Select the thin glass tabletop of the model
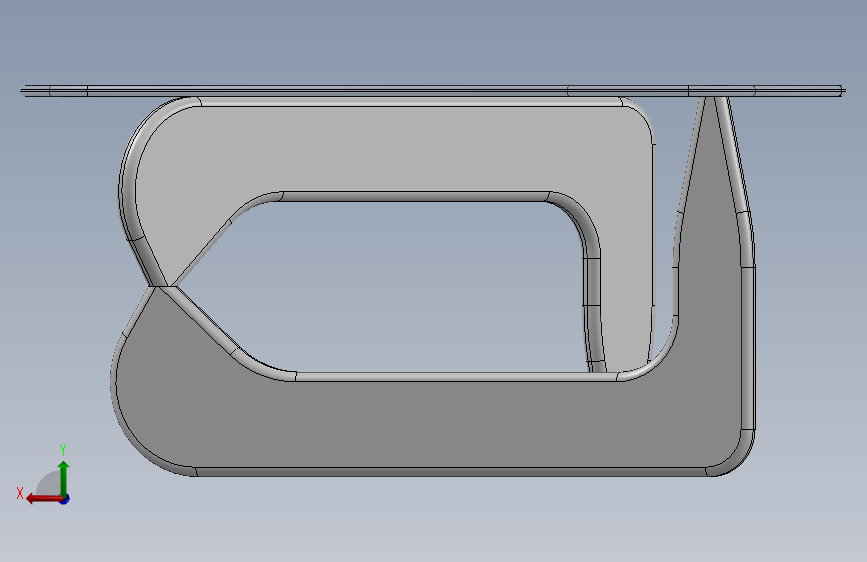The width and height of the screenshot is (867, 562). pos(433,91)
